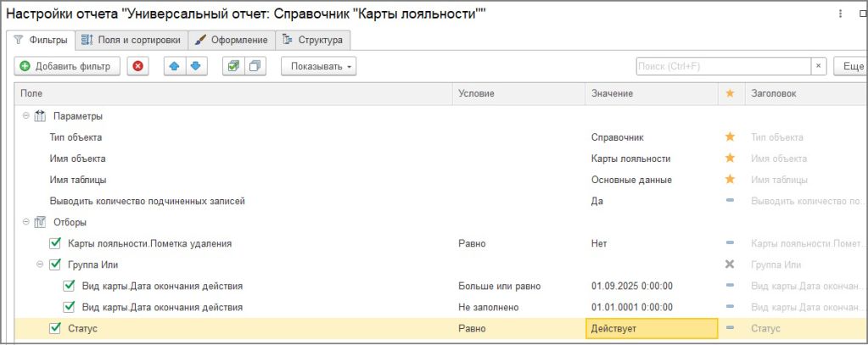Click dash marker in the Статус row
Screen dimensions: 868x345
730,328
